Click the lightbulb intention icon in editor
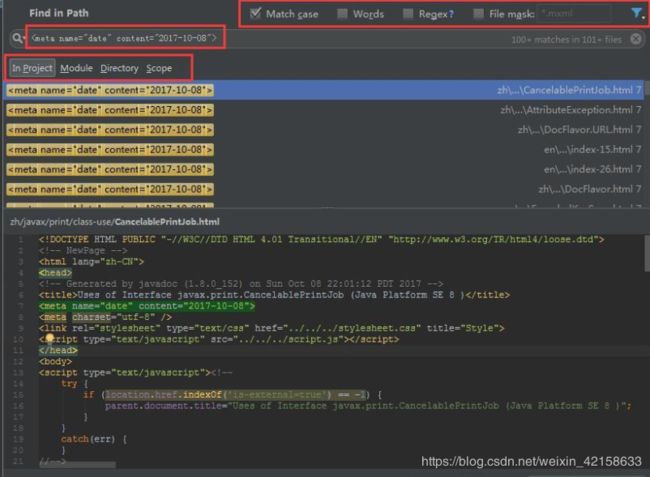The height and width of the screenshot is (477, 650). (50, 338)
